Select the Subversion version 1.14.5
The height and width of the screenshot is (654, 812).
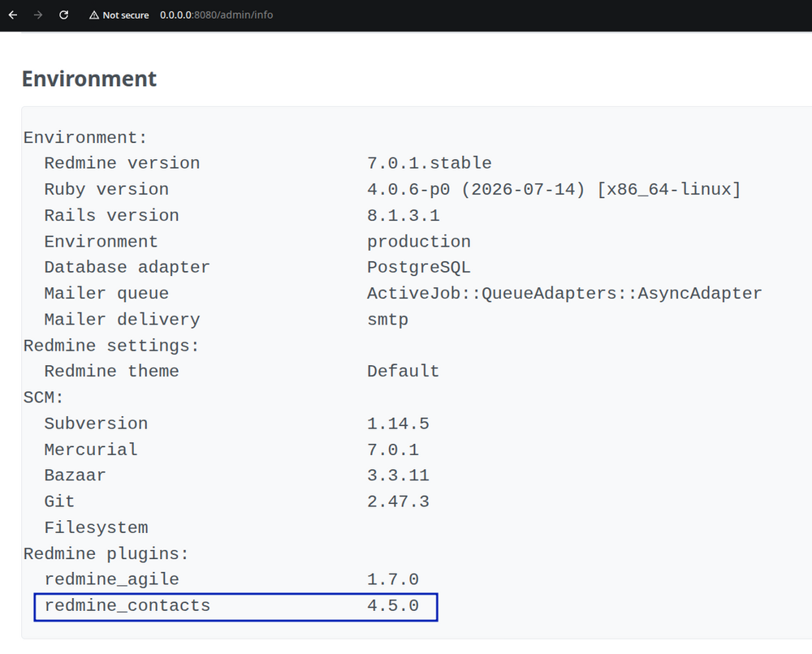tap(398, 424)
